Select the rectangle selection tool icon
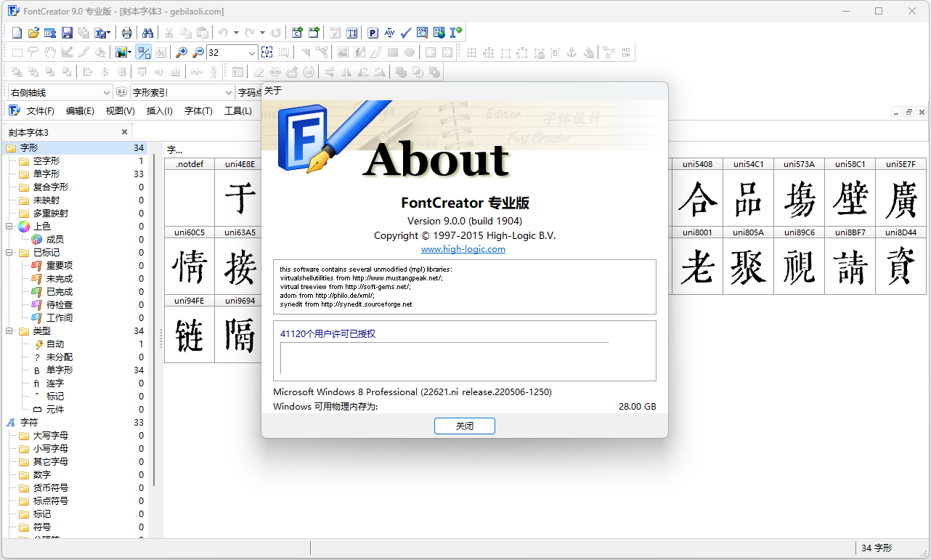931x560 pixels. [17, 52]
